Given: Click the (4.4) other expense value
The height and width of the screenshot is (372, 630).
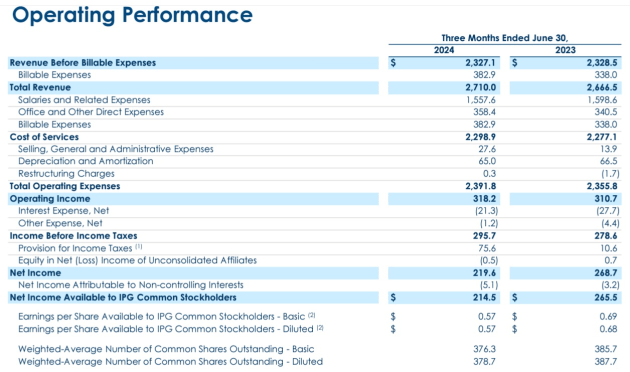Looking at the screenshot, I should [610, 223].
